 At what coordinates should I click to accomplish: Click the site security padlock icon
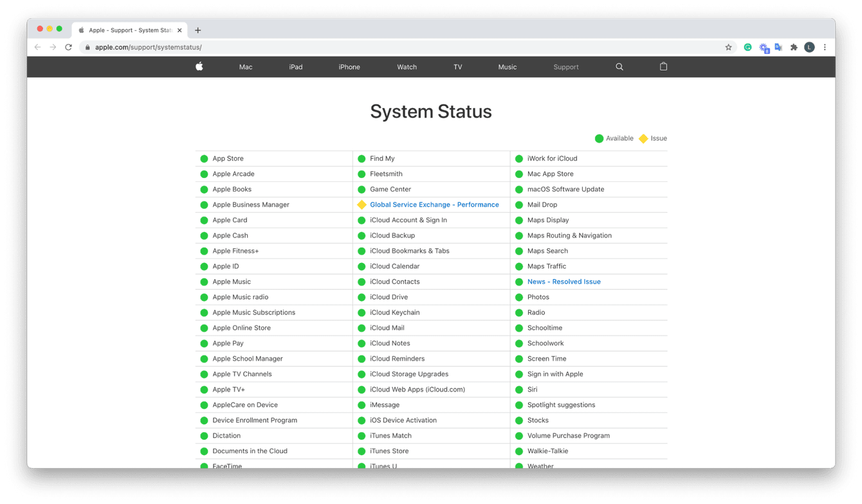point(87,47)
